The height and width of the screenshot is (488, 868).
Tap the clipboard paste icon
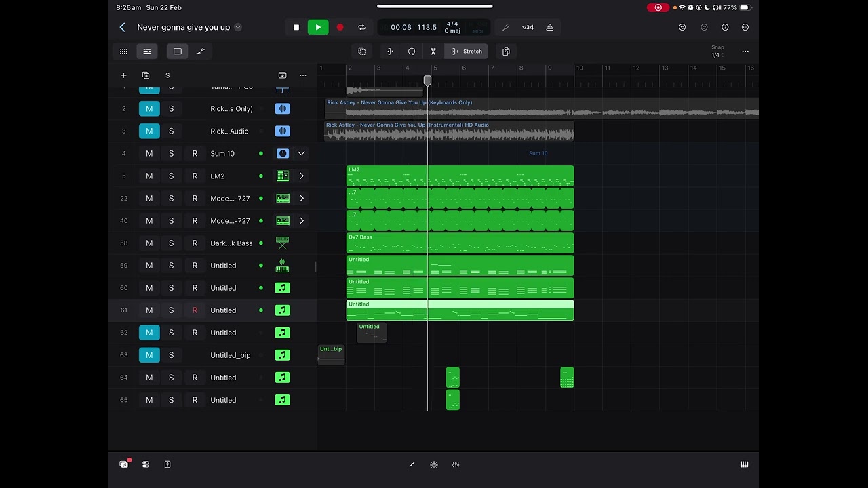tap(506, 52)
